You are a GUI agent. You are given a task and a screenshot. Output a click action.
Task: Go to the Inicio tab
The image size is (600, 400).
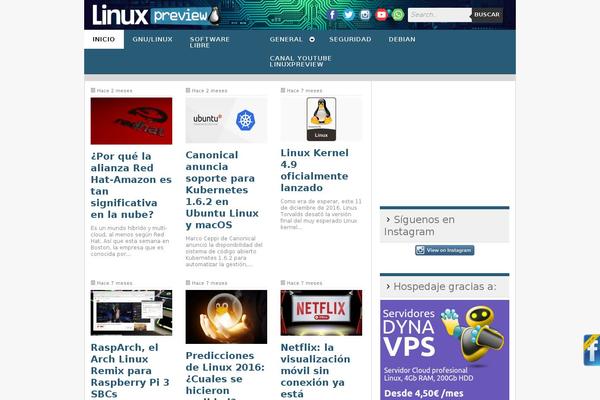104,39
